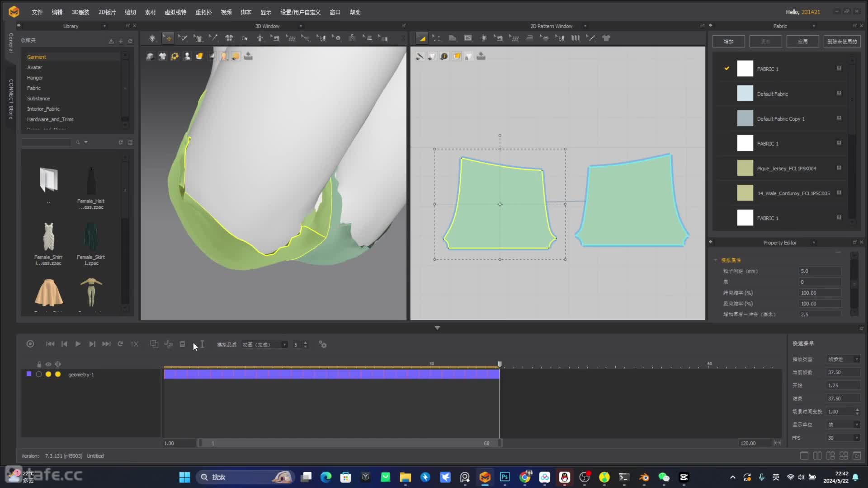
Task: Open the FPS 30 dropdown
Action: click(x=843, y=438)
